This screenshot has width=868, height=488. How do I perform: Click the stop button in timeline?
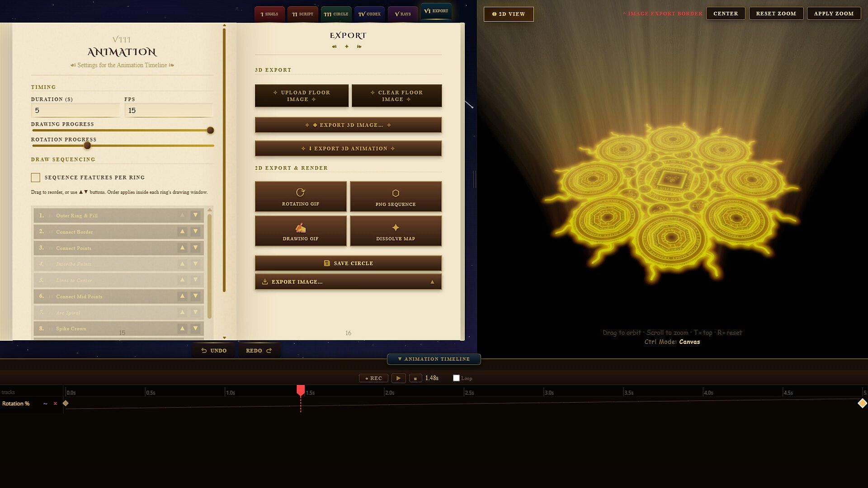(415, 378)
